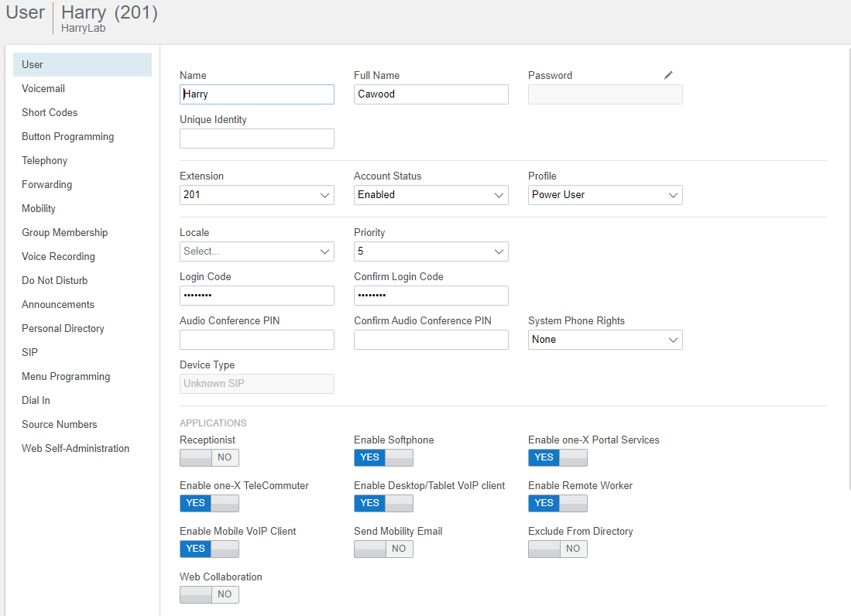
Task: Open the Personal Directory section
Action: 63,328
